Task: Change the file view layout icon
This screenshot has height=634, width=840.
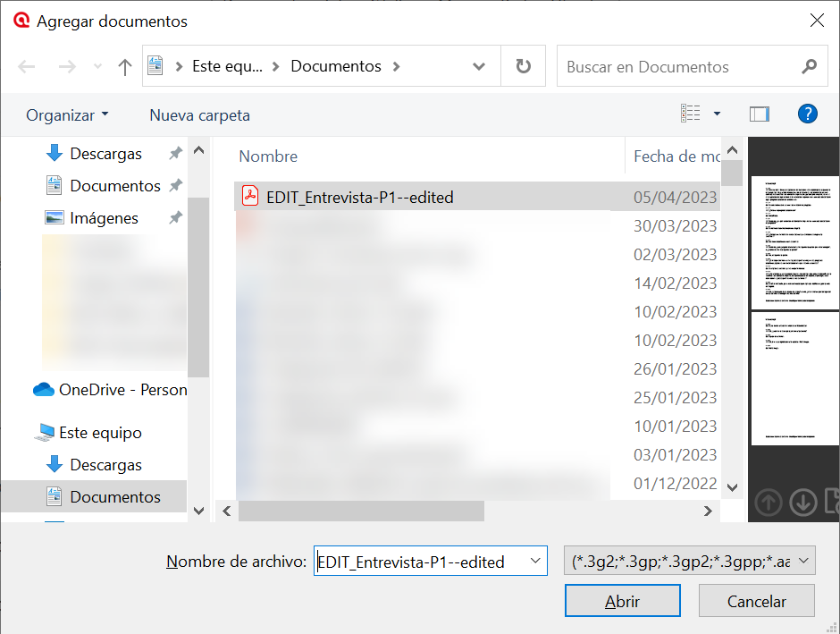Action: tap(691, 114)
